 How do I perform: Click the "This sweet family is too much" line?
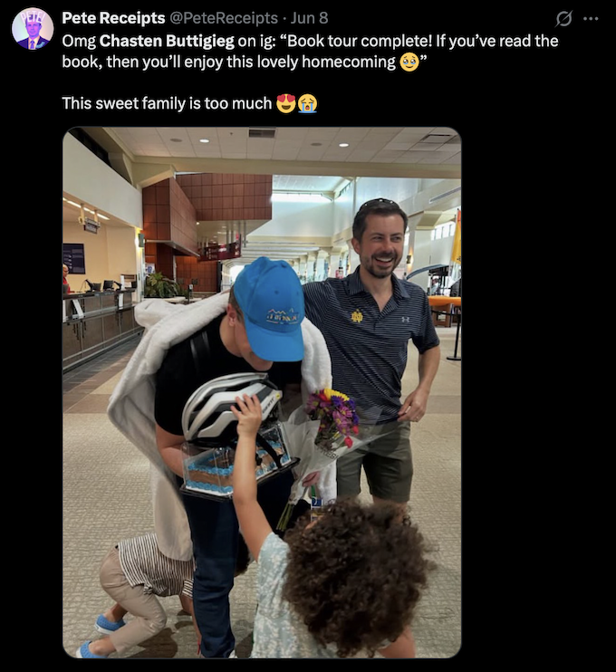click(167, 104)
